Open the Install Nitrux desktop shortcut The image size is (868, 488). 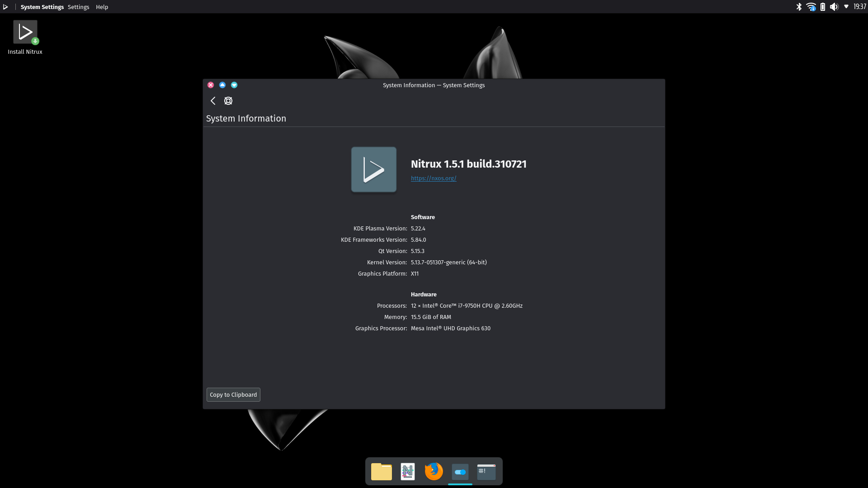click(x=25, y=32)
